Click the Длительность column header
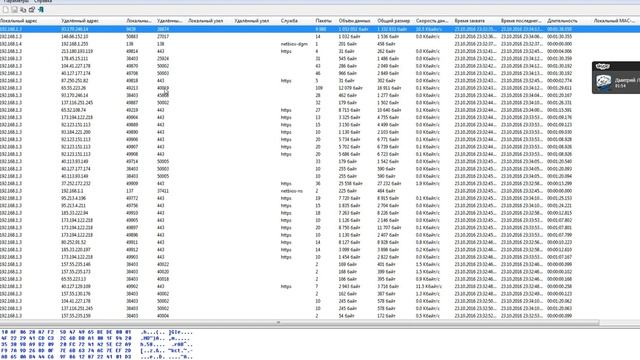This screenshot has width=640, height=360. tap(562, 20)
